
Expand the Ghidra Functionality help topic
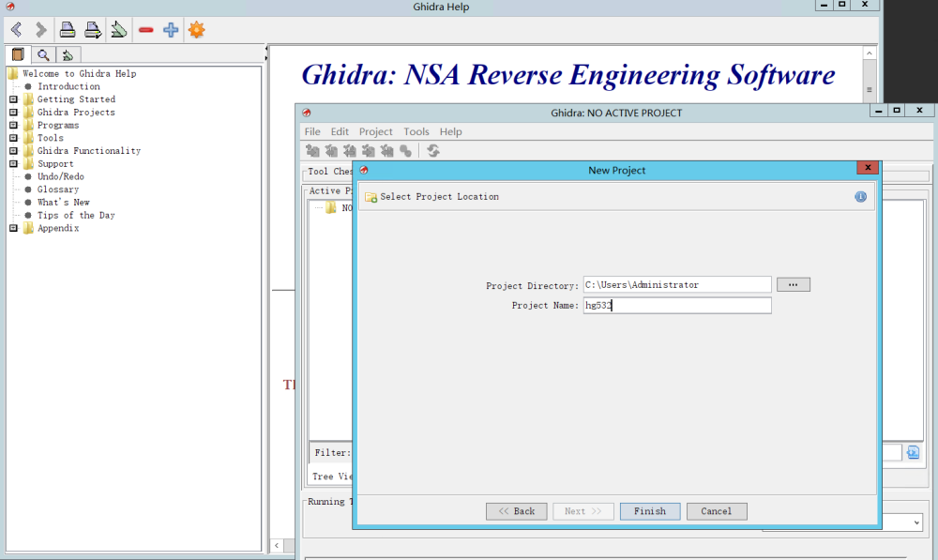pos(13,151)
